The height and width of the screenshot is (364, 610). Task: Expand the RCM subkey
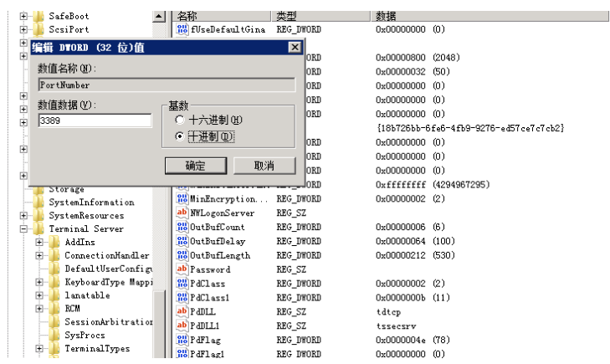pyautogui.click(x=39, y=309)
